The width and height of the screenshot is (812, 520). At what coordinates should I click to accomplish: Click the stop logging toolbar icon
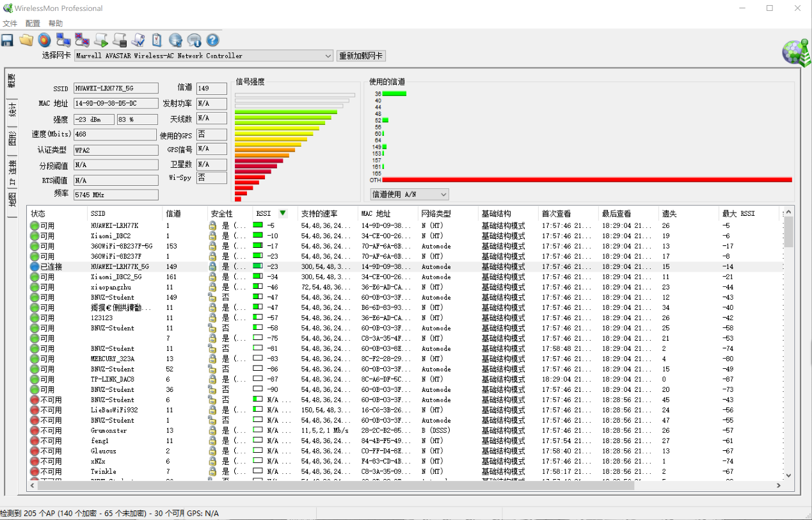(120, 40)
